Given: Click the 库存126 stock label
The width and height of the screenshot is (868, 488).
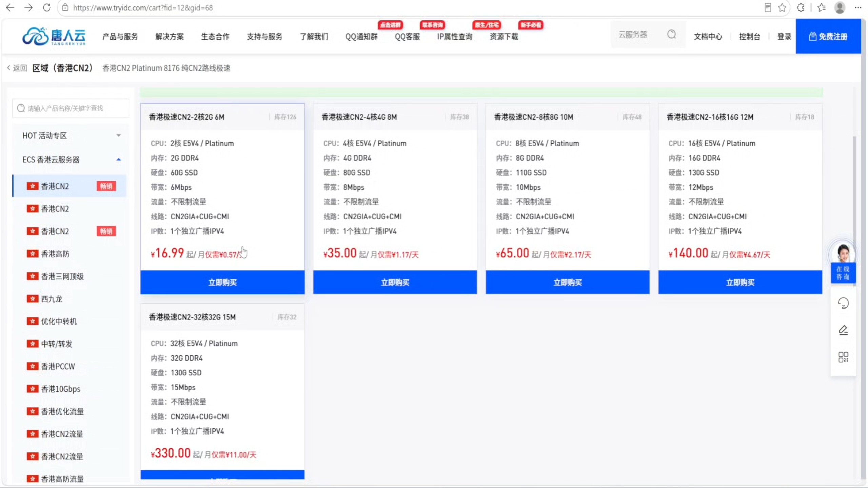Looking at the screenshot, I should (285, 117).
